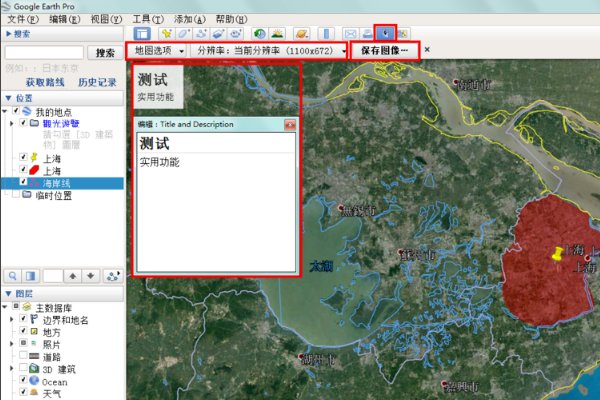Screen dimensions: 600x400
Task: Click the 测试 title field in the editor
Action: tap(216, 144)
